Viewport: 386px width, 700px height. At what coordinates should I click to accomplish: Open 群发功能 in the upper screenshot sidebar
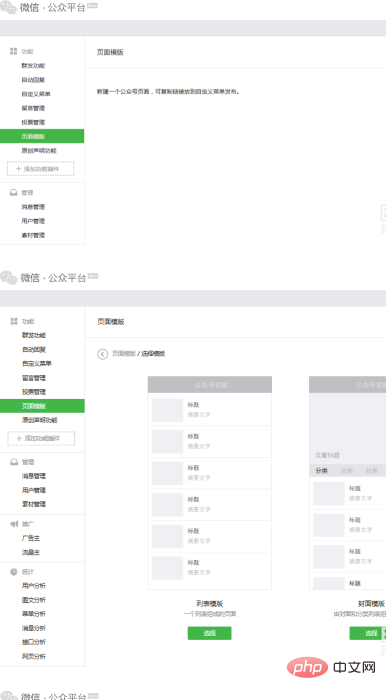(33, 66)
